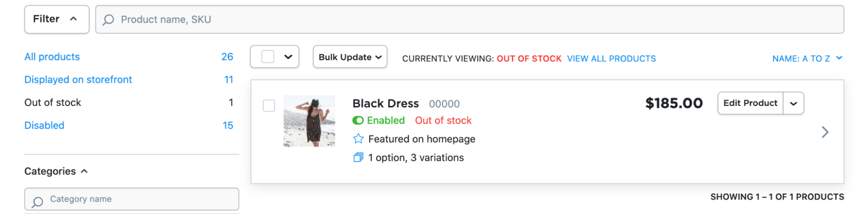The image size is (868, 214).
Task: Click the search magnifier icon in product search
Action: 108,20
